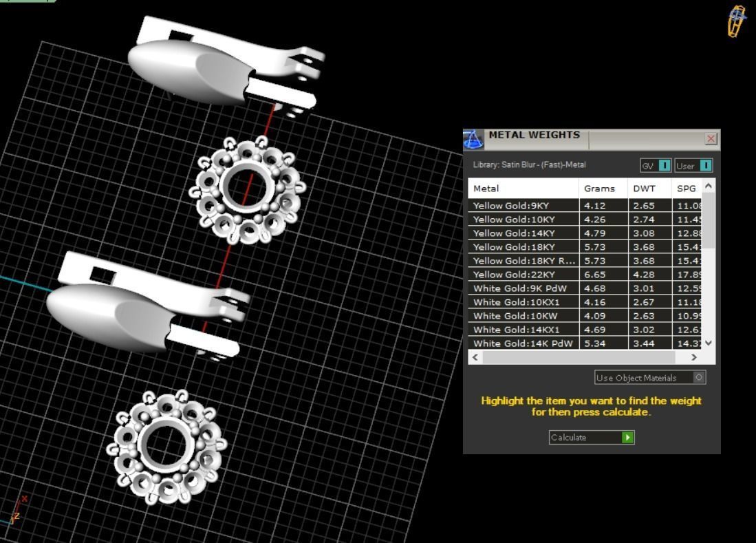Screen dimensions: 756x543
Task: Click the 4.28 DWT cell
Action: (650, 275)
